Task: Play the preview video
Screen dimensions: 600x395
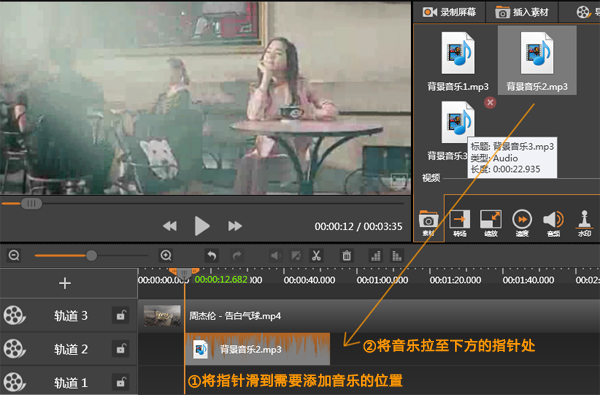Action: tap(202, 226)
